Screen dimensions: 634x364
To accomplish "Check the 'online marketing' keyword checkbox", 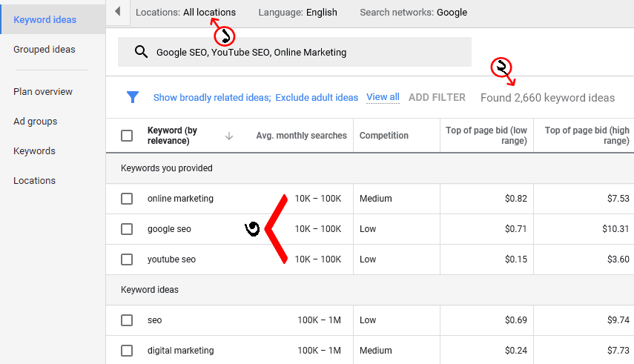I will [127, 199].
